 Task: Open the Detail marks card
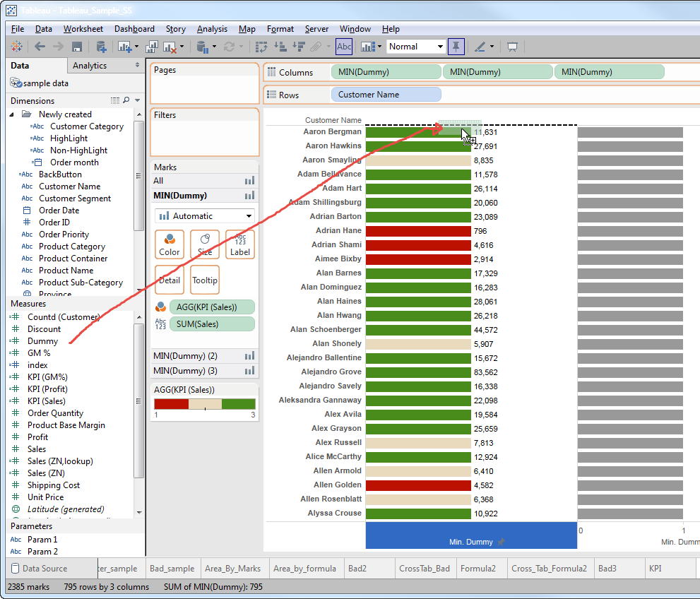tap(170, 280)
